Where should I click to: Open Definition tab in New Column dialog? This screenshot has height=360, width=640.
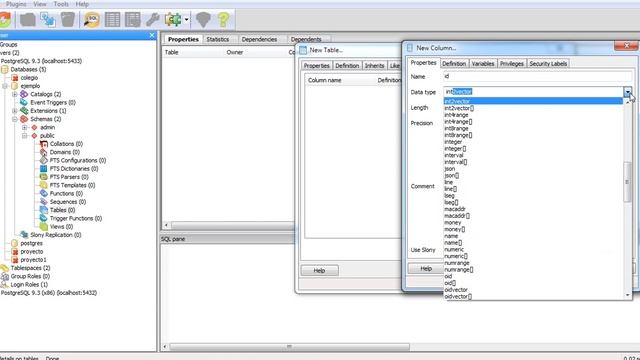(x=454, y=64)
